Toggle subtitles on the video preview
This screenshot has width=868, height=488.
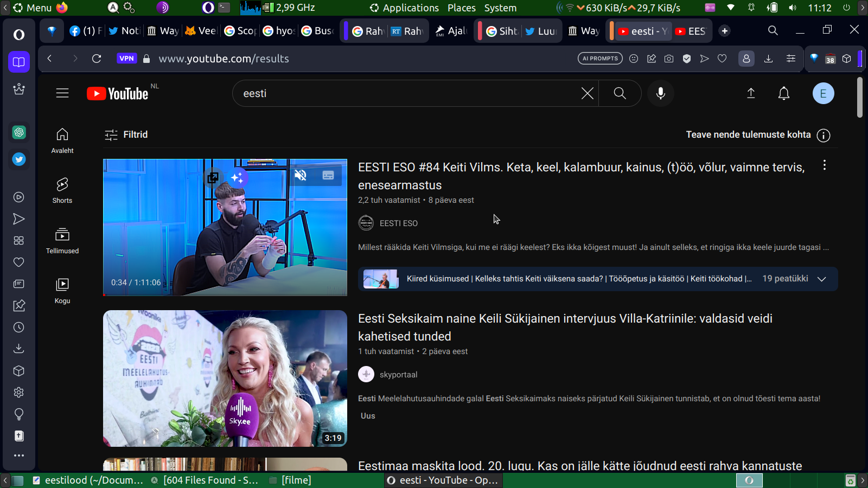(328, 175)
